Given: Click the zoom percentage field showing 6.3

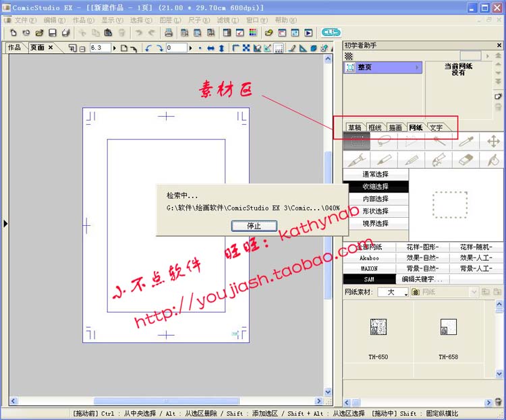Looking at the screenshot, I should point(101,48).
